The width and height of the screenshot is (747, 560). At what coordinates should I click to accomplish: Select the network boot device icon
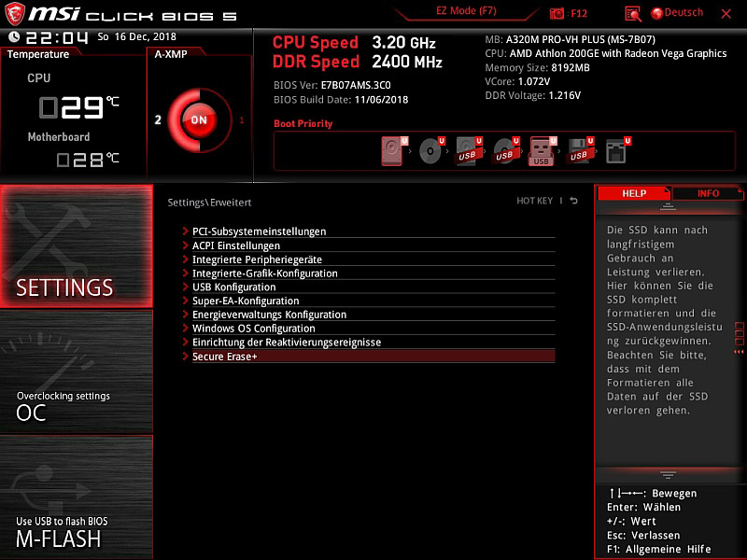click(617, 151)
